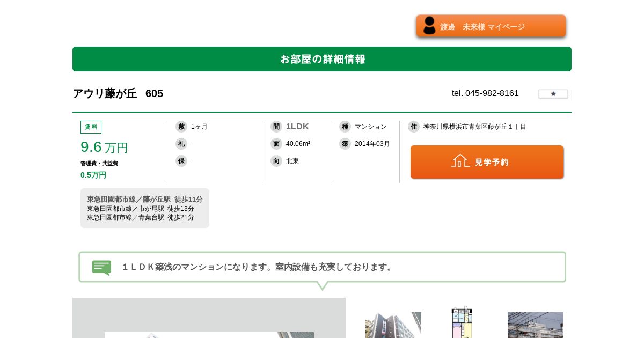
Task: Open 渡邊 未来様 マイページ button
Action: point(491,26)
